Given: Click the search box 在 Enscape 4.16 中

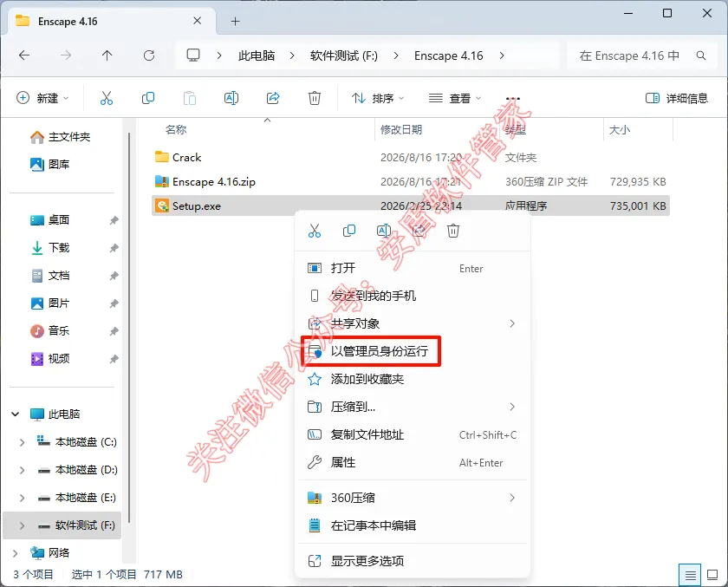Looking at the screenshot, I should click(642, 55).
